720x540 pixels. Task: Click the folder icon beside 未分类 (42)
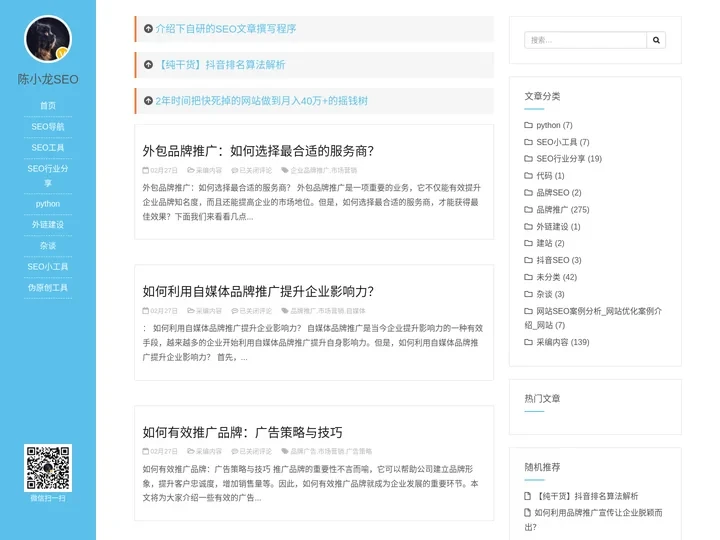tap(529, 277)
